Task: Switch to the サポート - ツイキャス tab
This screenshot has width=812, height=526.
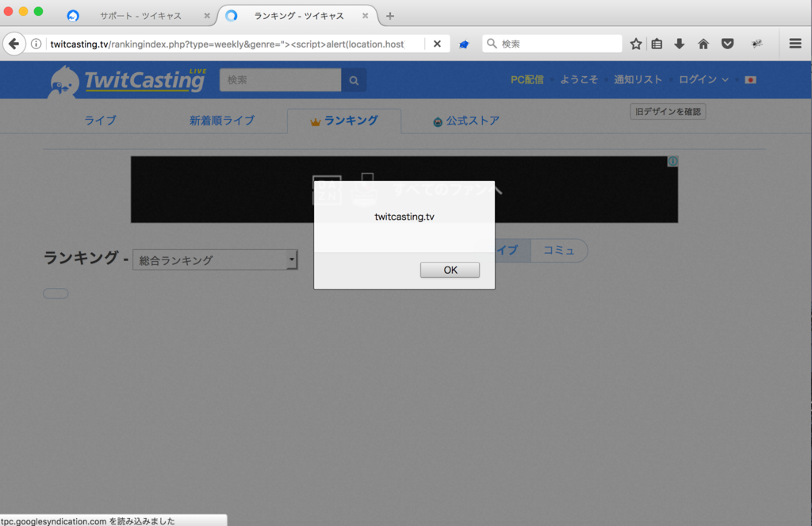Action: point(140,16)
